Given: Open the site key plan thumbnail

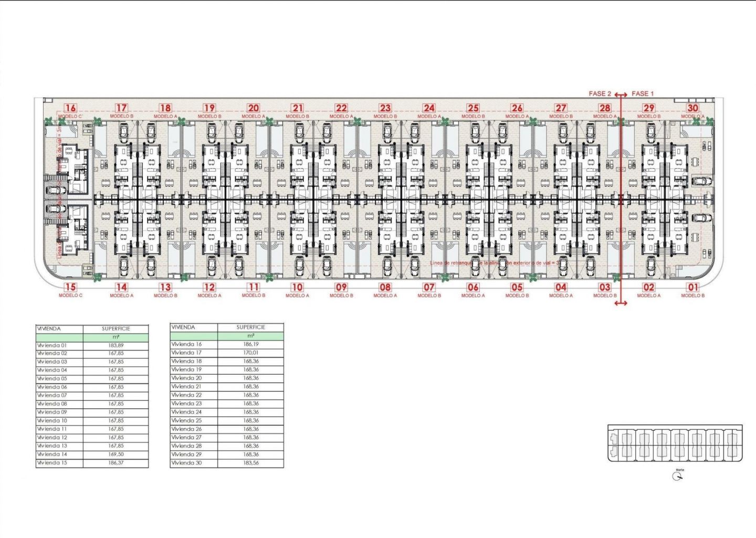Looking at the screenshot, I should (675, 443).
